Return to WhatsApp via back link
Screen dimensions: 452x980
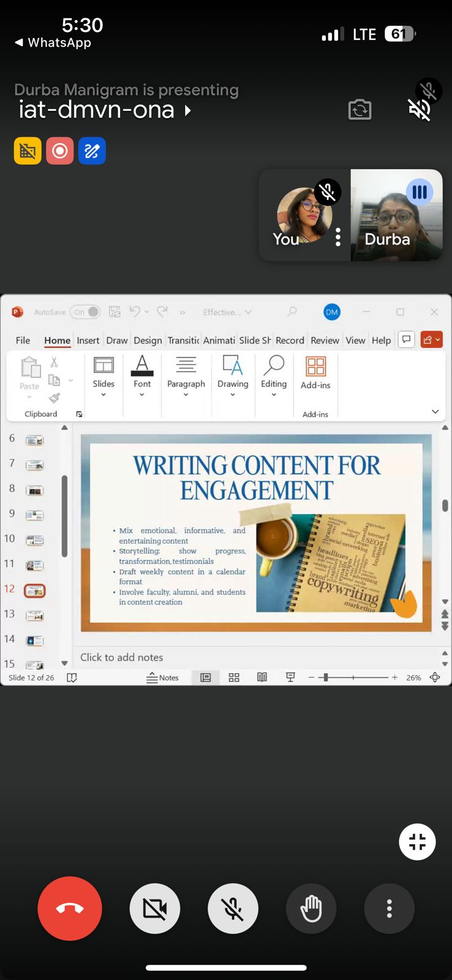[x=53, y=43]
